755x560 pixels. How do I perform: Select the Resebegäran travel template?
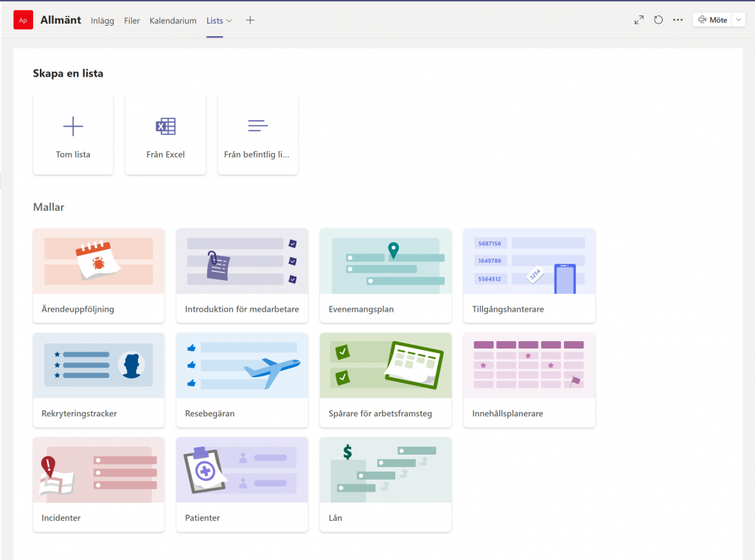click(242, 380)
